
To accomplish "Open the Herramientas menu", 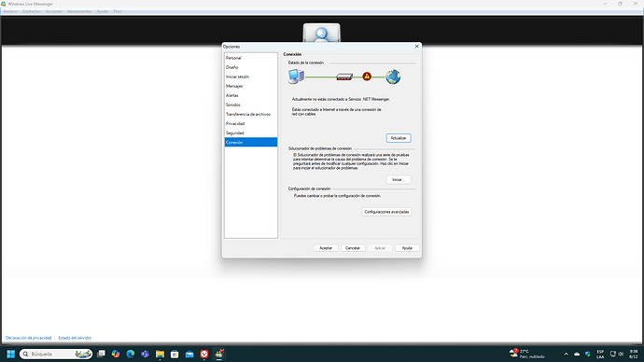I will pos(79,11).
